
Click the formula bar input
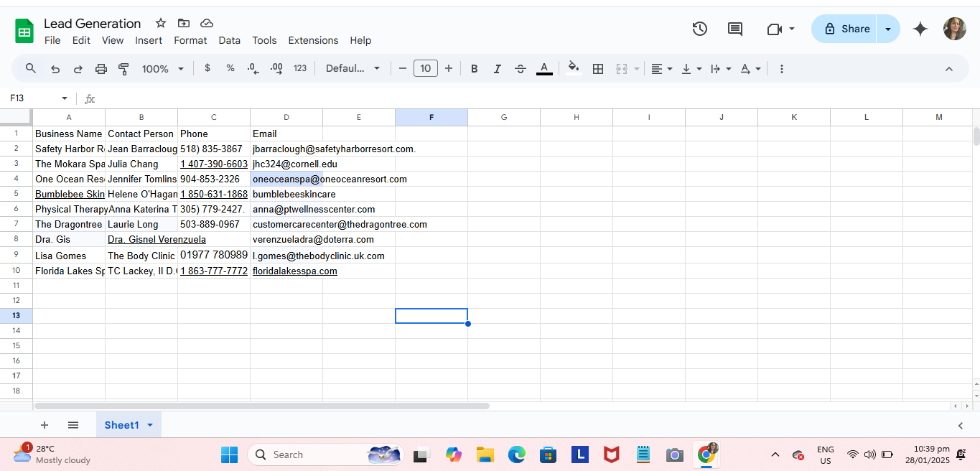(537, 98)
